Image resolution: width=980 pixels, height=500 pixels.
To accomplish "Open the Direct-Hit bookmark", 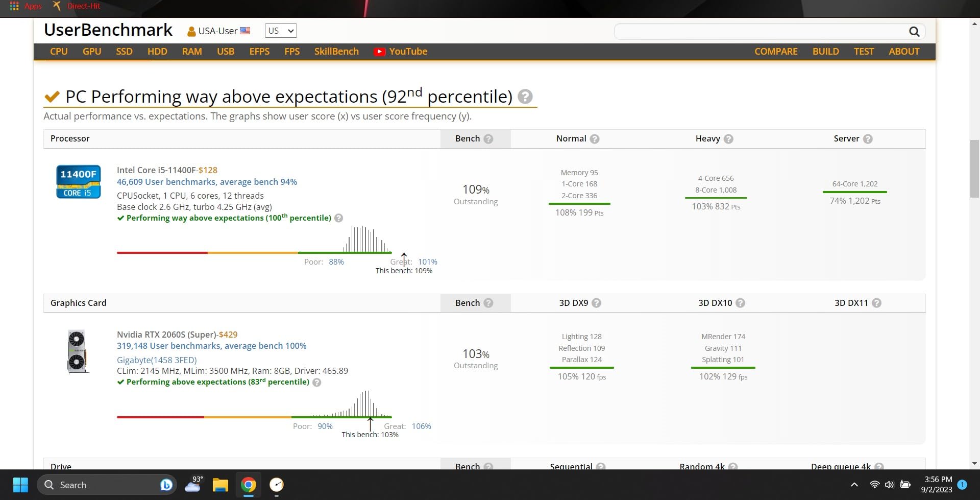I will (x=77, y=6).
